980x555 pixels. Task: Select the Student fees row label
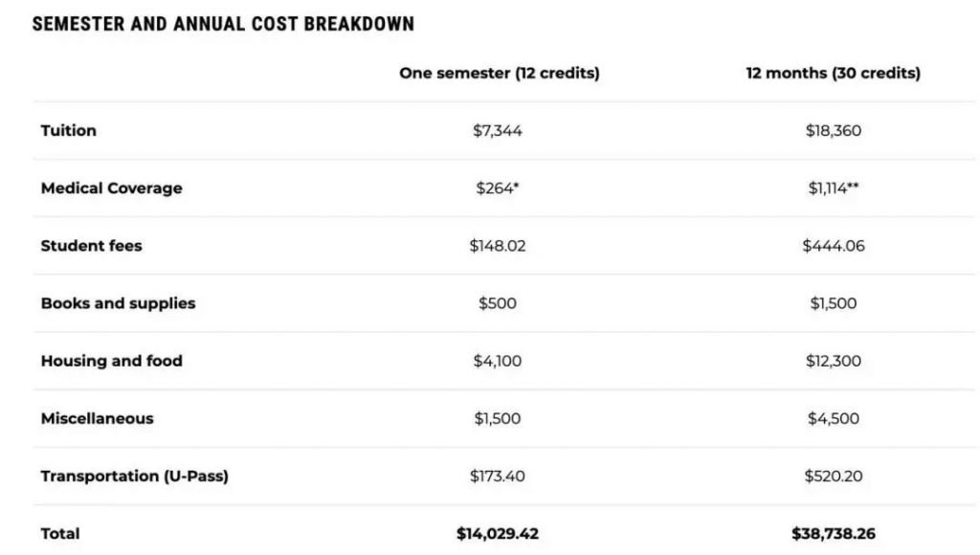tap(91, 246)
